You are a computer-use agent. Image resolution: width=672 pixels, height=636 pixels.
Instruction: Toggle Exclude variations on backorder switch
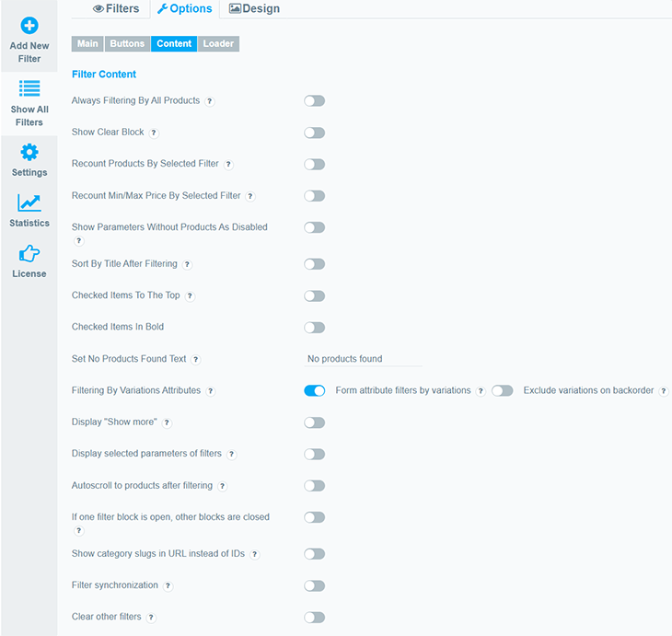coord(503,391)
